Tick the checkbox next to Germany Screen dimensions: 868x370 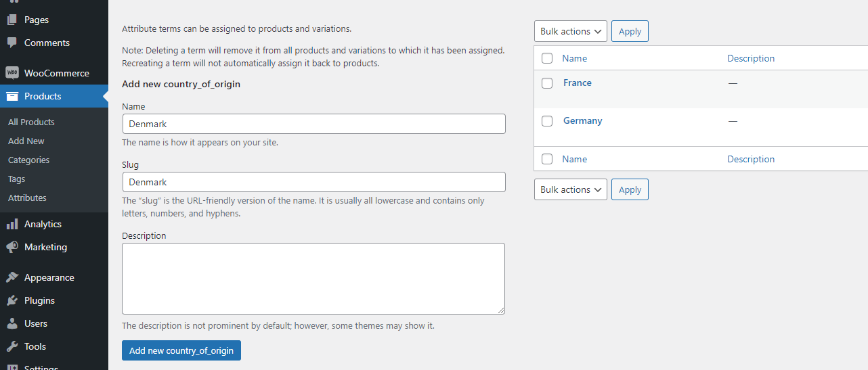point(547,121)
